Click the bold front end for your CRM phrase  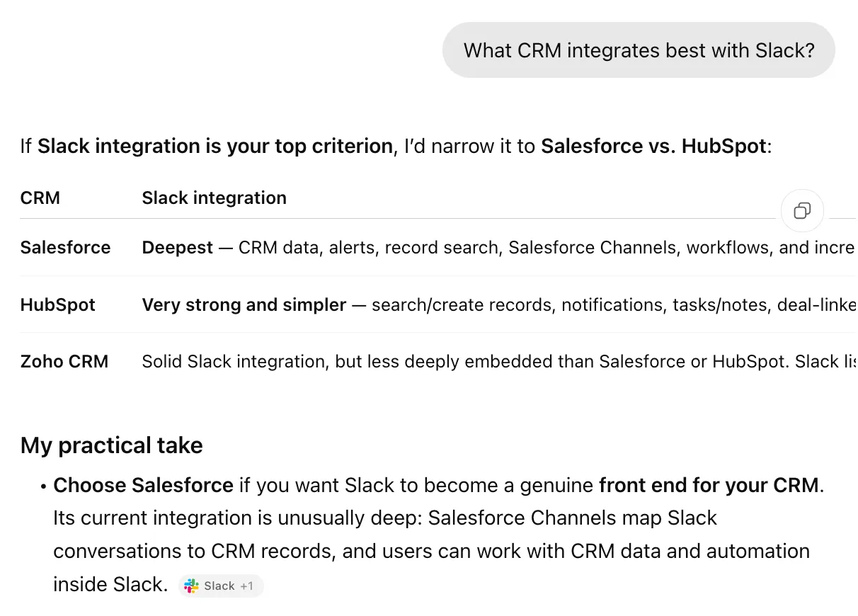coord(709,486)
